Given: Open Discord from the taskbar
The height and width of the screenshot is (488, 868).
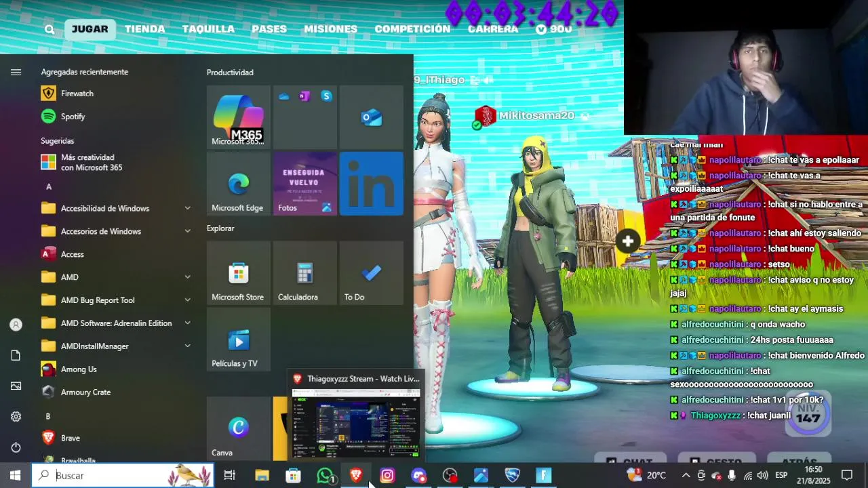Looking at the screenshot, I should tap(418, 476).
